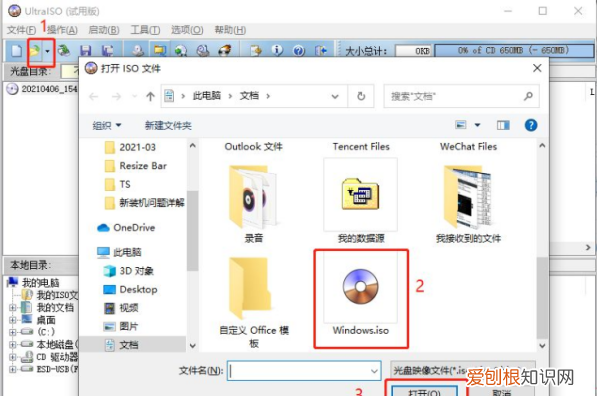The width and height of the screenshot is (600, 396).
Task: Click the New file icon in UltraISO toolbar
Action: (x=16, y=50)
